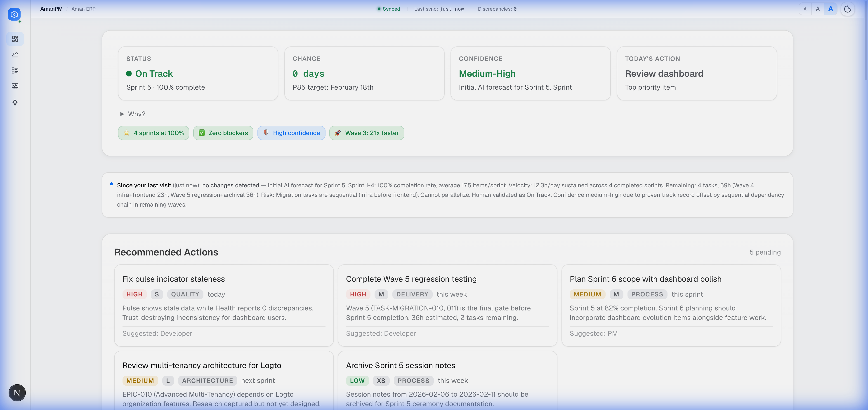Select the small font size A
The height and width of the screenshot is (410, 868).
point(805,9)
